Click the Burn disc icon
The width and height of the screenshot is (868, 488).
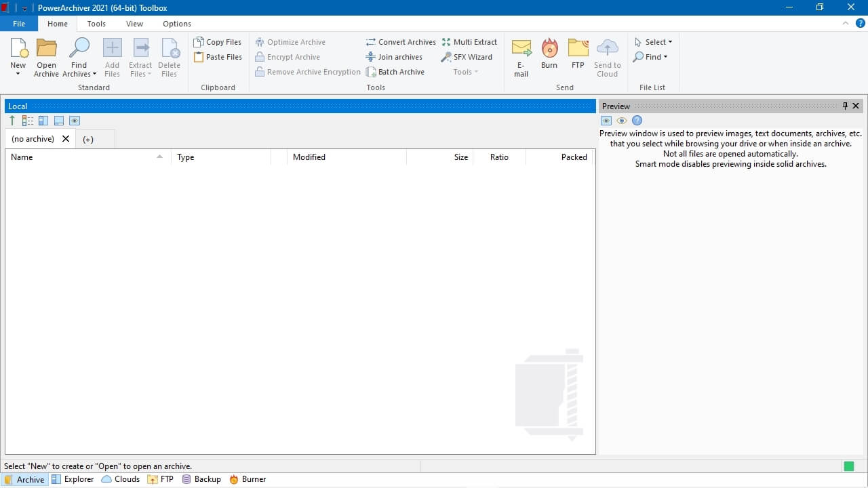click(x=549, y=49)
